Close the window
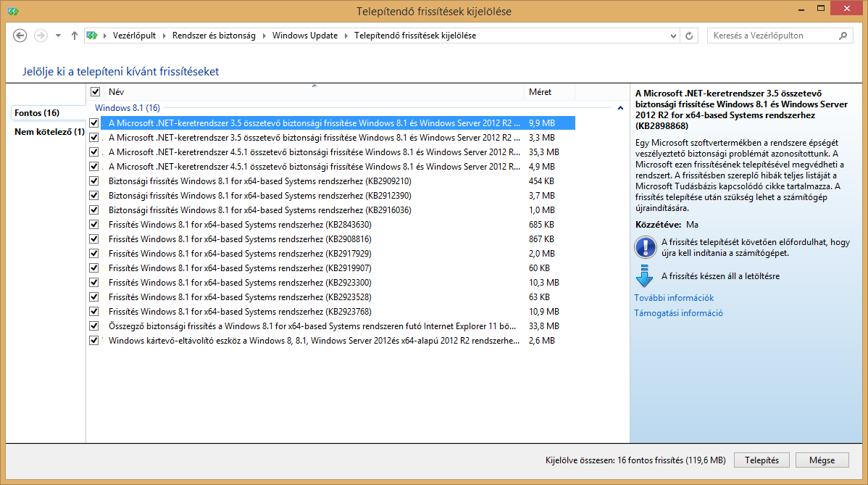This screenshot has width=868, height=485. [x=847, y=8]
